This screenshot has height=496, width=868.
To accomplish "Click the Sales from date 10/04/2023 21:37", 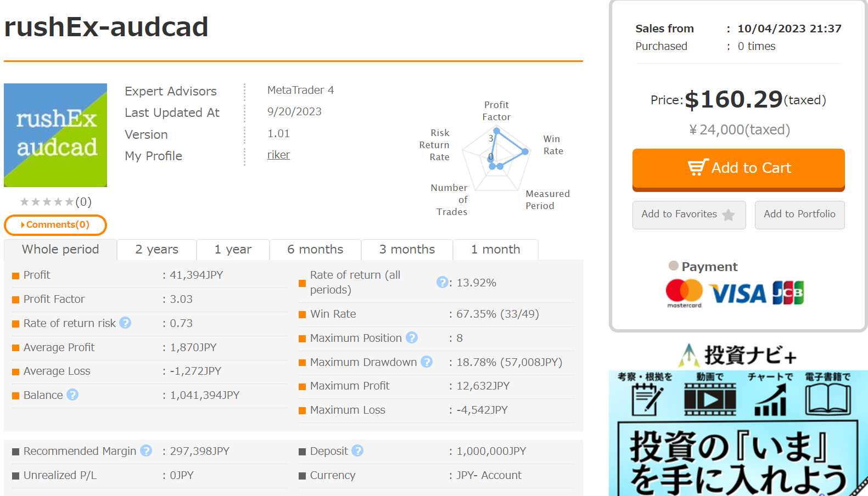I will point(789,29).
